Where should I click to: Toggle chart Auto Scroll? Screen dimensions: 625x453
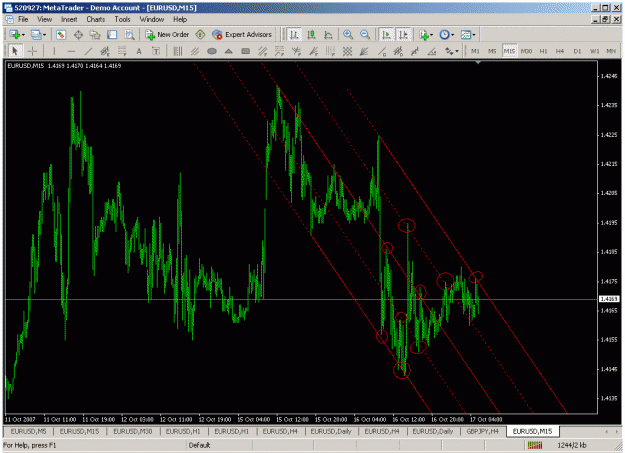386,35
